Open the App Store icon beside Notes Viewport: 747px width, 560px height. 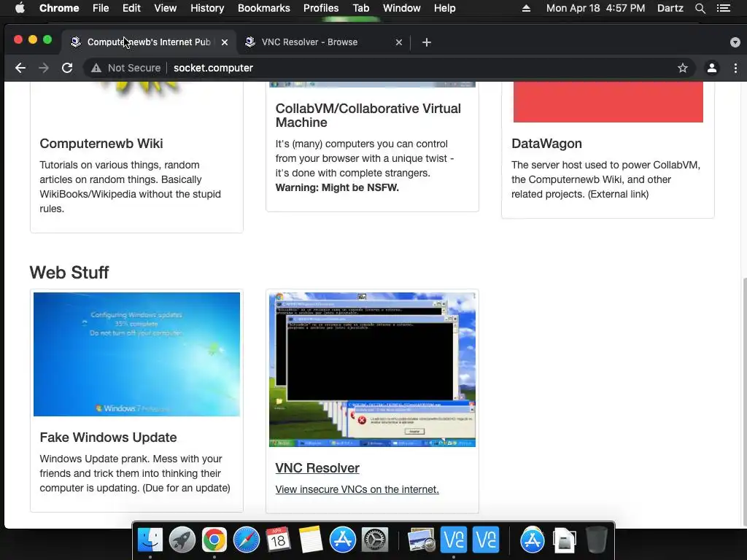coord(343,540)
